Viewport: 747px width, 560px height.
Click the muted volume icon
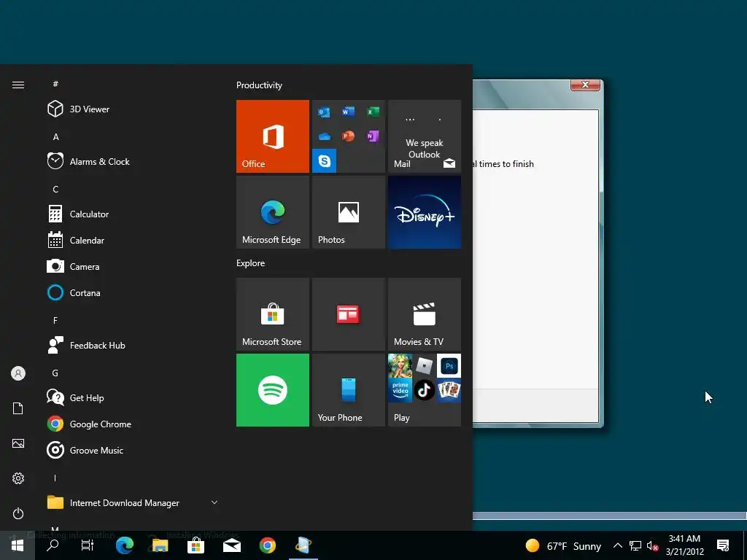pyautogui.click(x=652, y=545)
